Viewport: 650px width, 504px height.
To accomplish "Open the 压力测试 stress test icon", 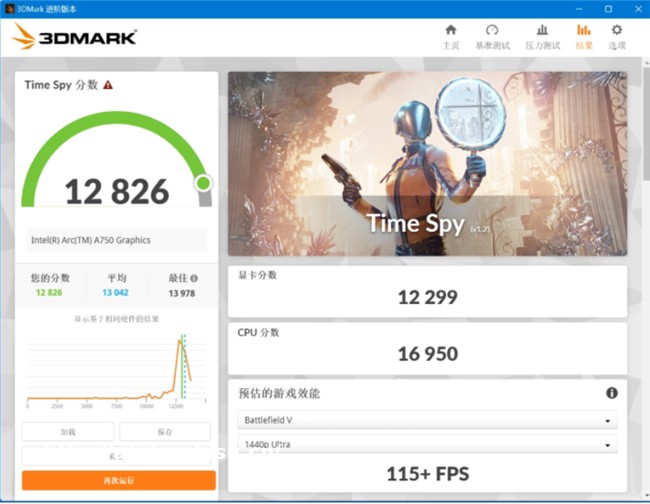I will point(542,31).
